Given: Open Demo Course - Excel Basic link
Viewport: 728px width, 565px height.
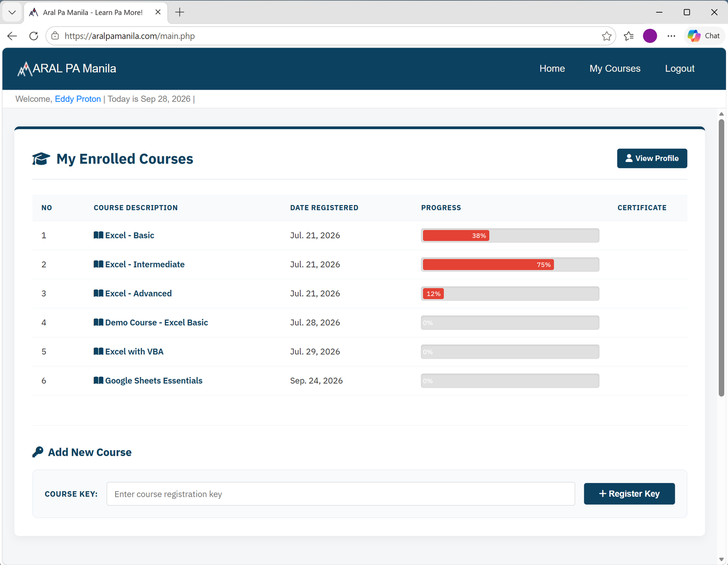Looking at the screenshot, I should click(157, 323).
